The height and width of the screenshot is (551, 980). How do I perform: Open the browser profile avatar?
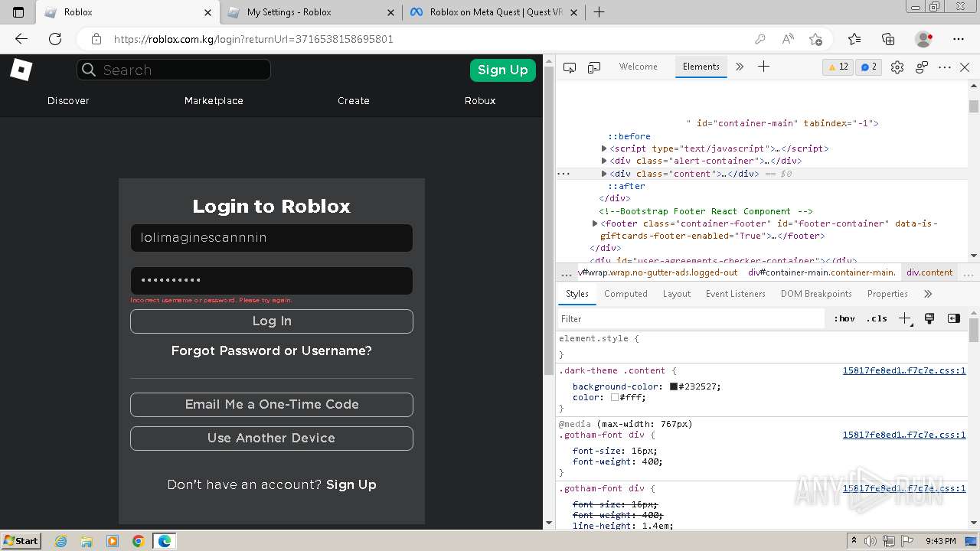pos(924,39)
